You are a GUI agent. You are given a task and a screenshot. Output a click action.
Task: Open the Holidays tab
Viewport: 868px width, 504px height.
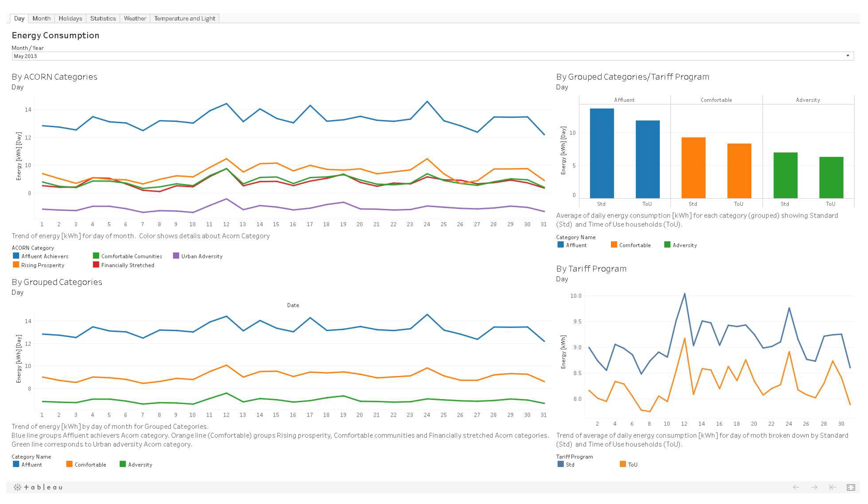point(70,18)
